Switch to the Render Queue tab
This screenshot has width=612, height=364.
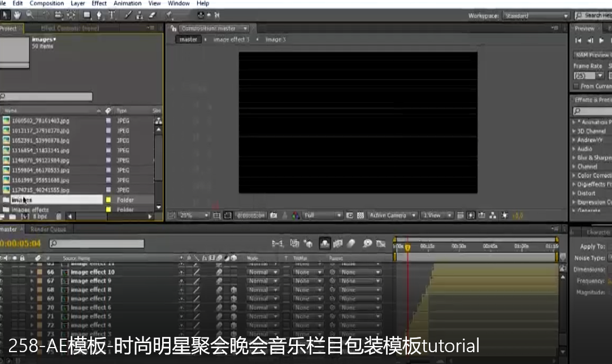point(48,230)
